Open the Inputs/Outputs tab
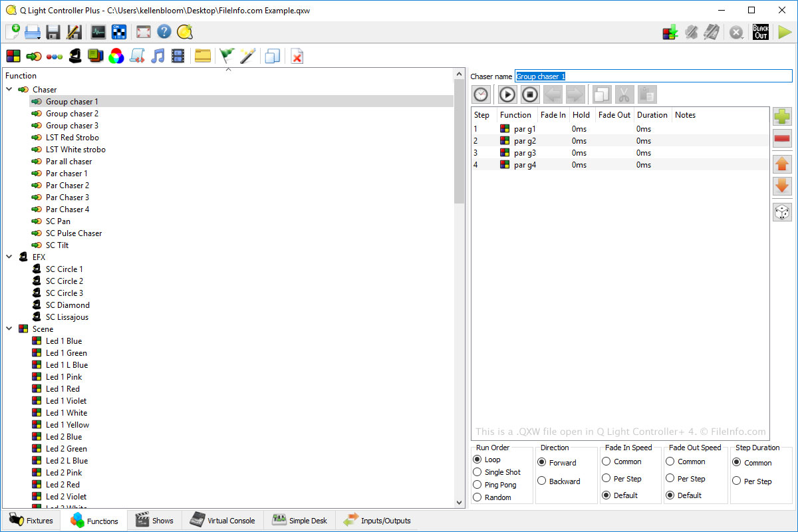 coord(377,521)
